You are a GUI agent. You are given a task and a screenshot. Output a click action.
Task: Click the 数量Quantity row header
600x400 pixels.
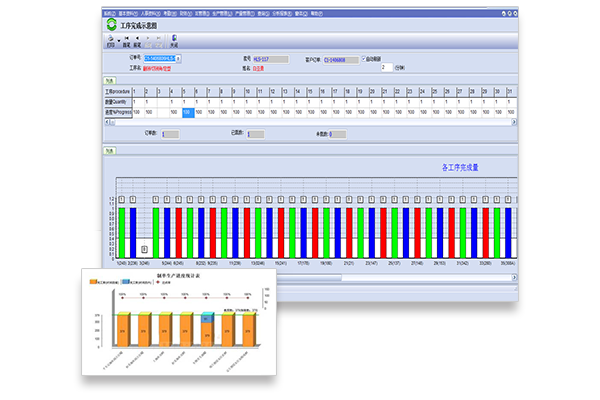(x=118, y=102)
